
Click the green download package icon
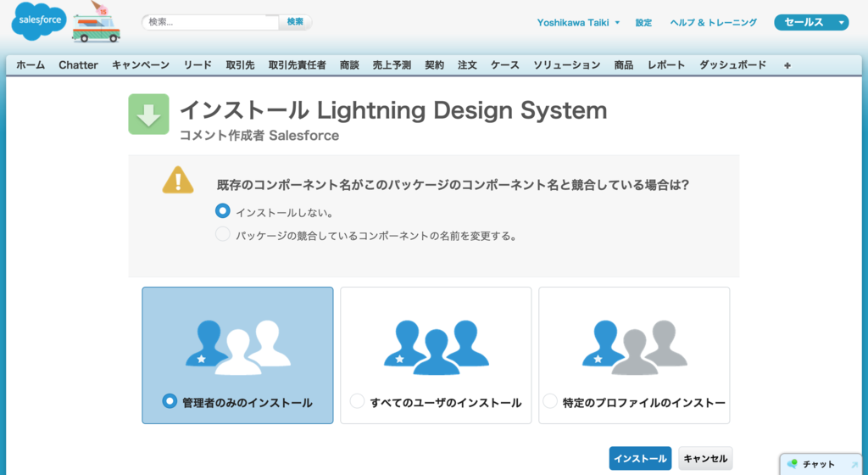149,114
